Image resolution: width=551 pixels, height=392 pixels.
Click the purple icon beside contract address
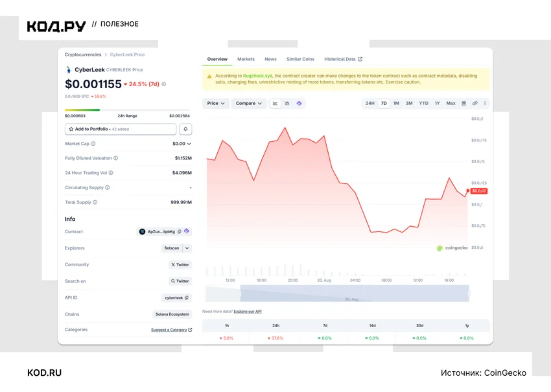(x=187, y=231)
